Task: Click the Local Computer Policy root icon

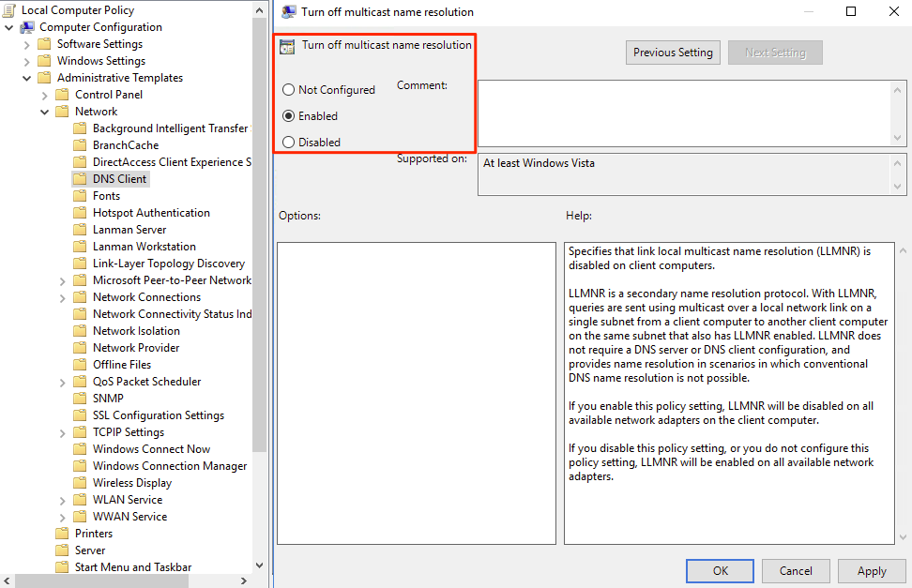Action: pos(10,10)
